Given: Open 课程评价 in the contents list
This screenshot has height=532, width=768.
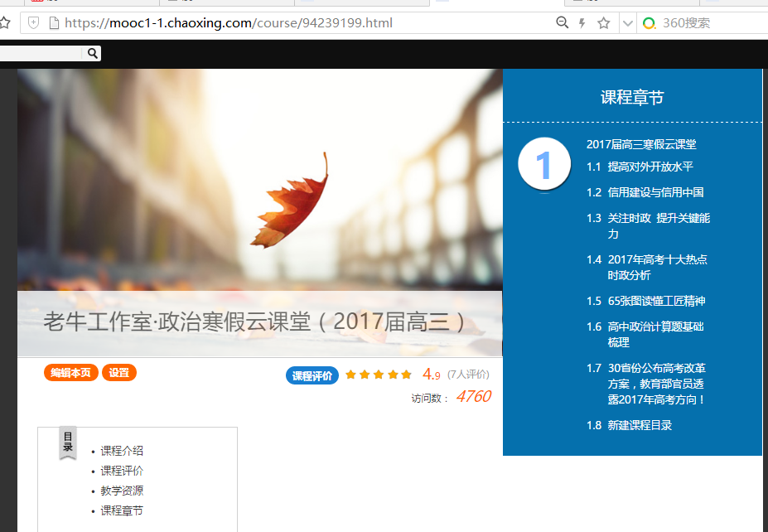Looking at the screenshot, I should pyautogui.click(x=122, y=471).
